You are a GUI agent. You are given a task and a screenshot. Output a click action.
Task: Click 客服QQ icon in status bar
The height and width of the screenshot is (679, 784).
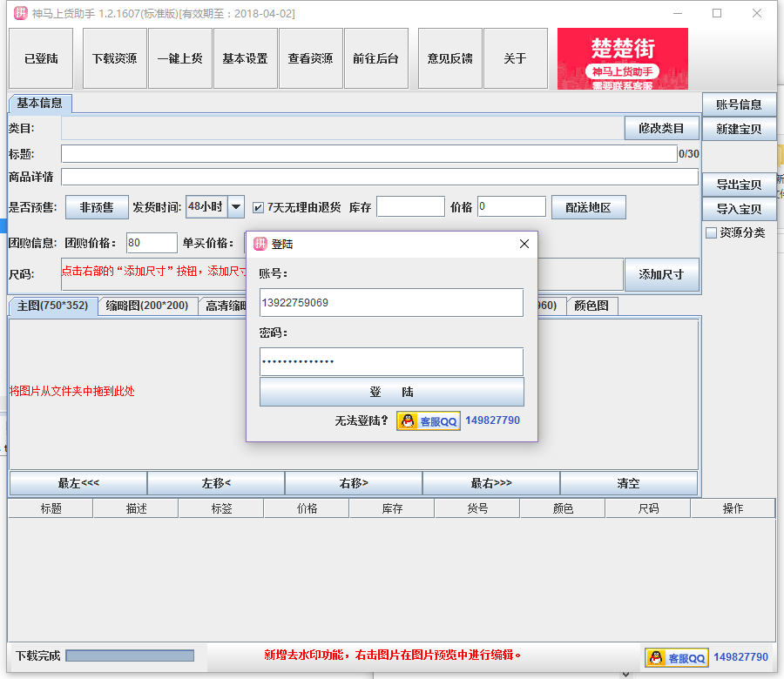click(677, 657)
